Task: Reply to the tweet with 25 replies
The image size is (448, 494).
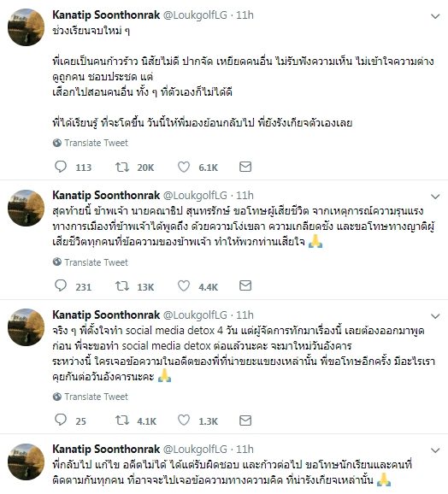Action: click(x=61, y=420)
